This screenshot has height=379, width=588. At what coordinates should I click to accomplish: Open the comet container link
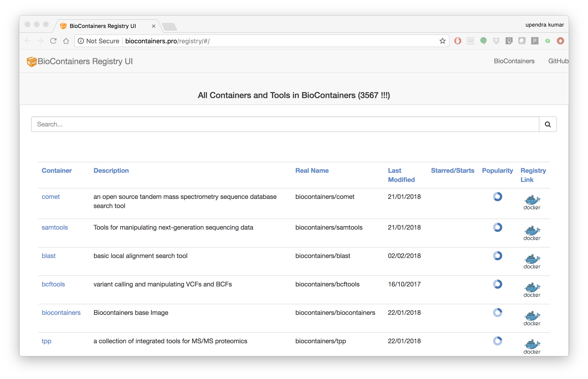pos(50,197)
